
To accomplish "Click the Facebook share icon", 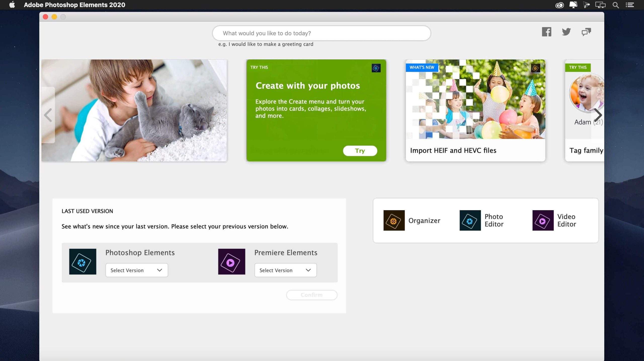I will coord(546,32).
